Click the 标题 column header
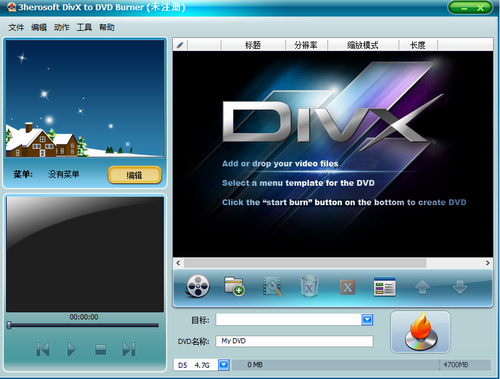The height and width of the screenshot is (379, 500). click(253, 45)
